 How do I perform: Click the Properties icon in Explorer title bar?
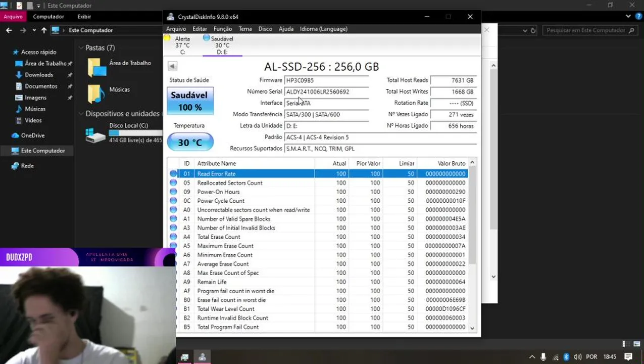coord(19,6)
